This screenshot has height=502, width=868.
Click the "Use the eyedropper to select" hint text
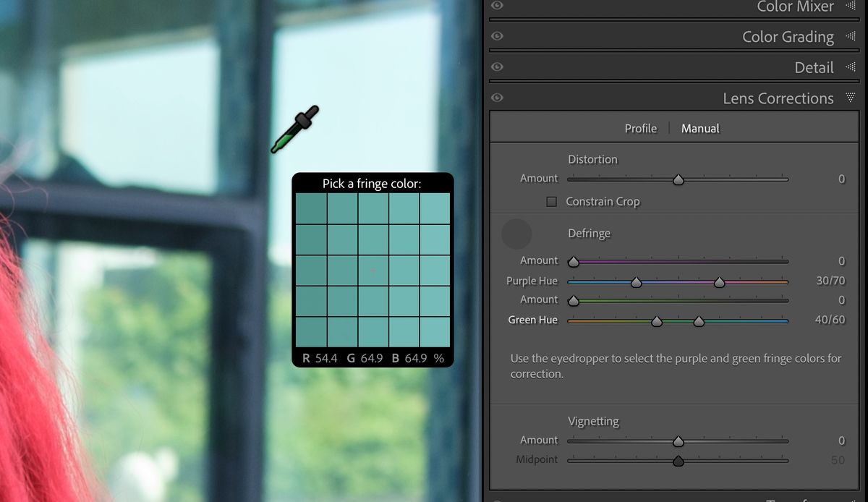click(676, 366)
